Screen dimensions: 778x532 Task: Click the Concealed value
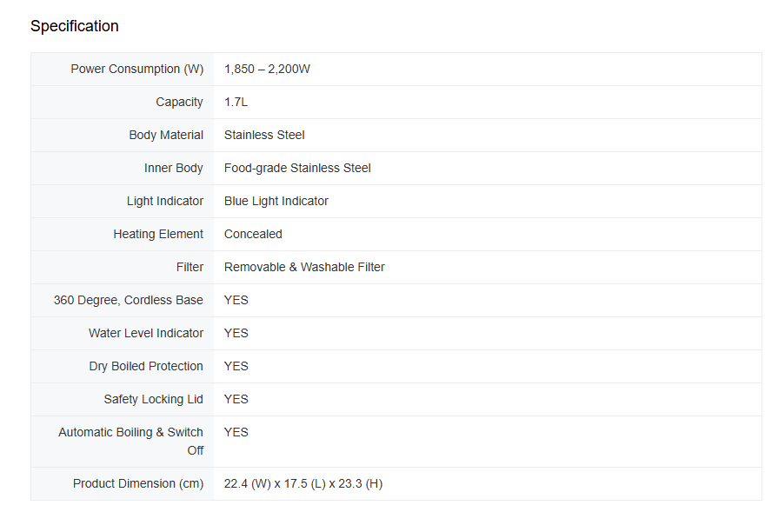(x=253, y=234)
